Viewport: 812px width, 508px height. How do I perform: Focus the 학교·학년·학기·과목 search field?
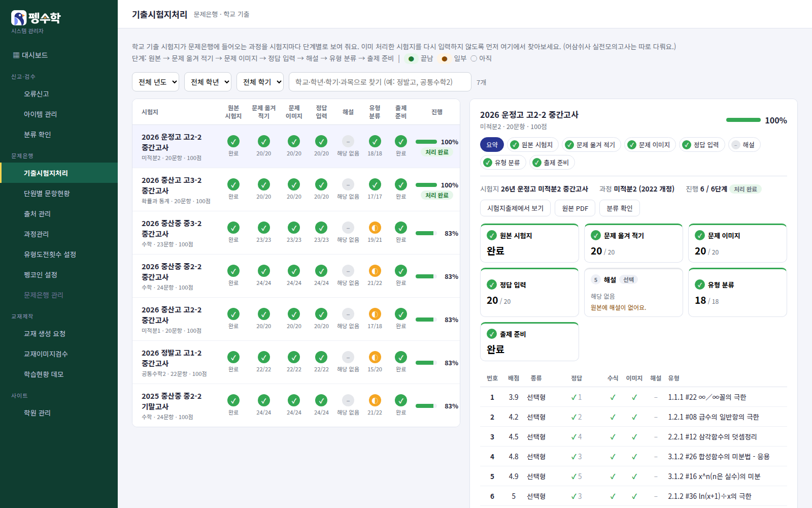pyautogui.click(x=380, y=82)
